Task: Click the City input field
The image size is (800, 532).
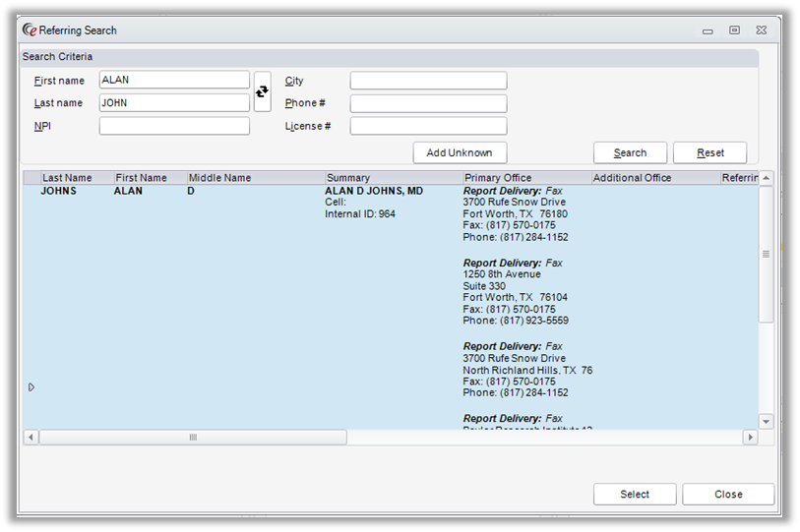Action: tap(428, 81)
